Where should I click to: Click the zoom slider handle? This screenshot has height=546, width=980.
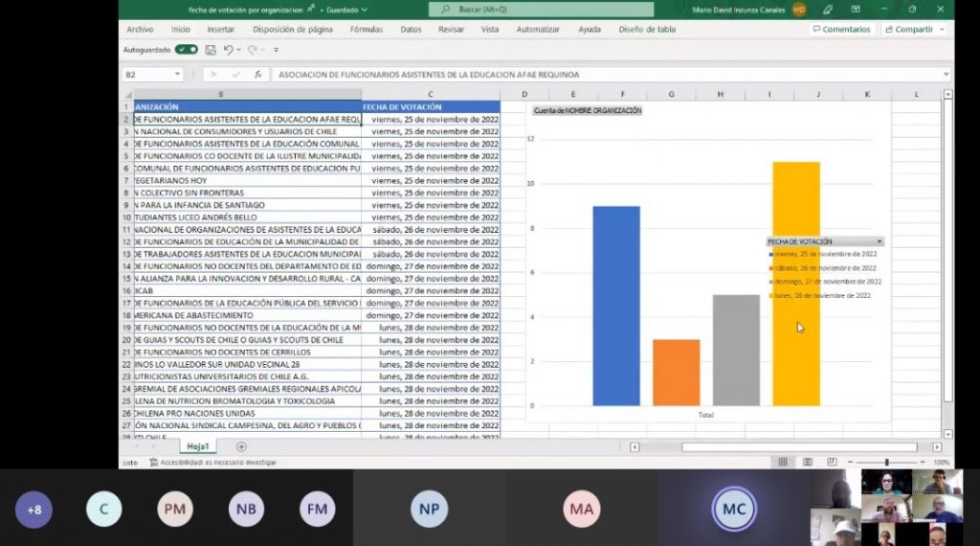[886, 463]
